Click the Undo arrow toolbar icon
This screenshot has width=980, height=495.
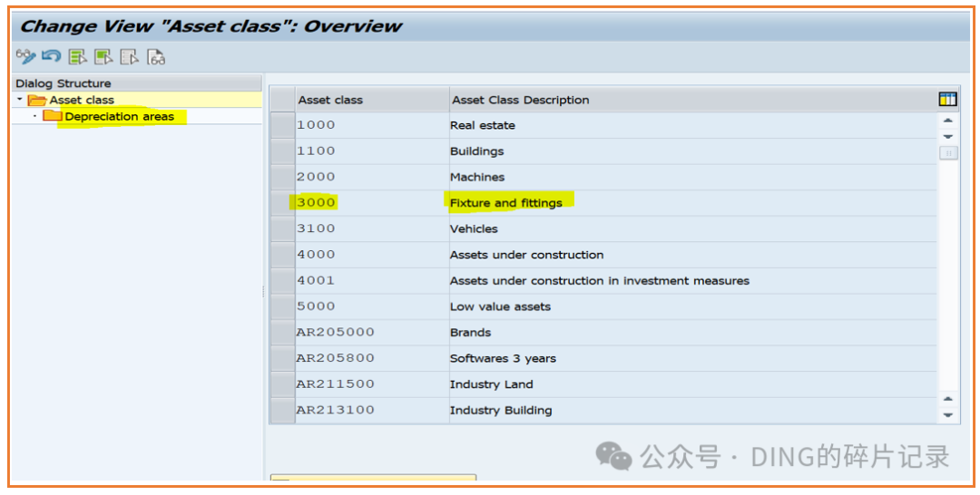point(51,56)
